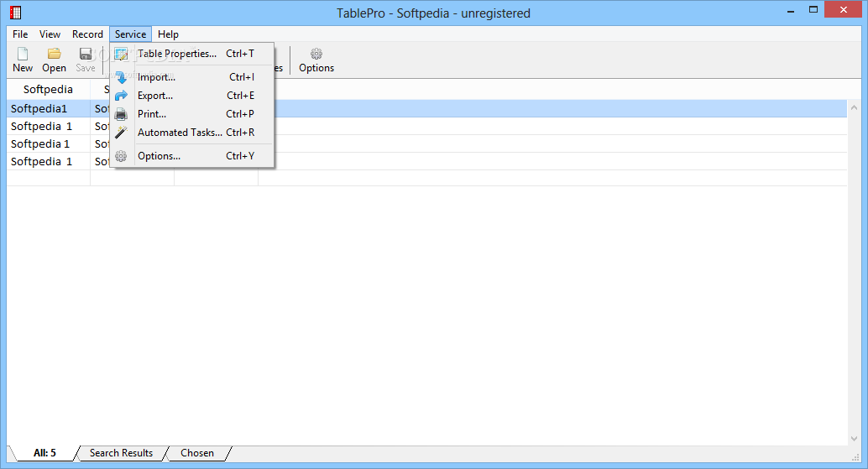The width and height of the screenshot is (868, 469).
Task: Click the vertical scrollbar down arrow
Action: (x=855, y=439)
